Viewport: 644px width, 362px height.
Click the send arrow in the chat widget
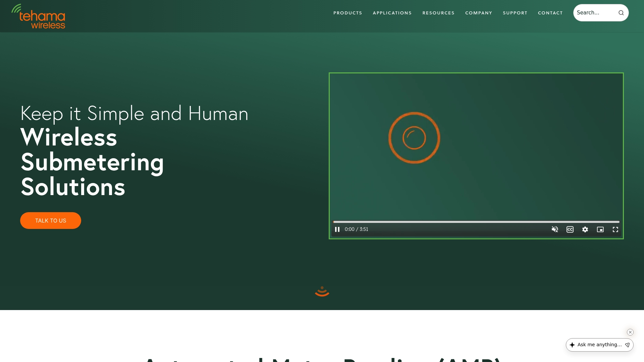pyautogui.click(x=627, y=345)
